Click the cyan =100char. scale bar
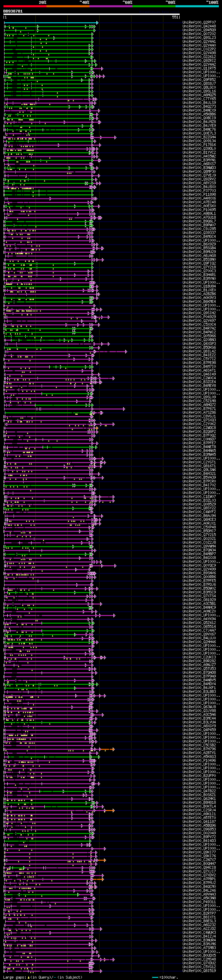This screenshot has height=980, width=222. point(155,977)
